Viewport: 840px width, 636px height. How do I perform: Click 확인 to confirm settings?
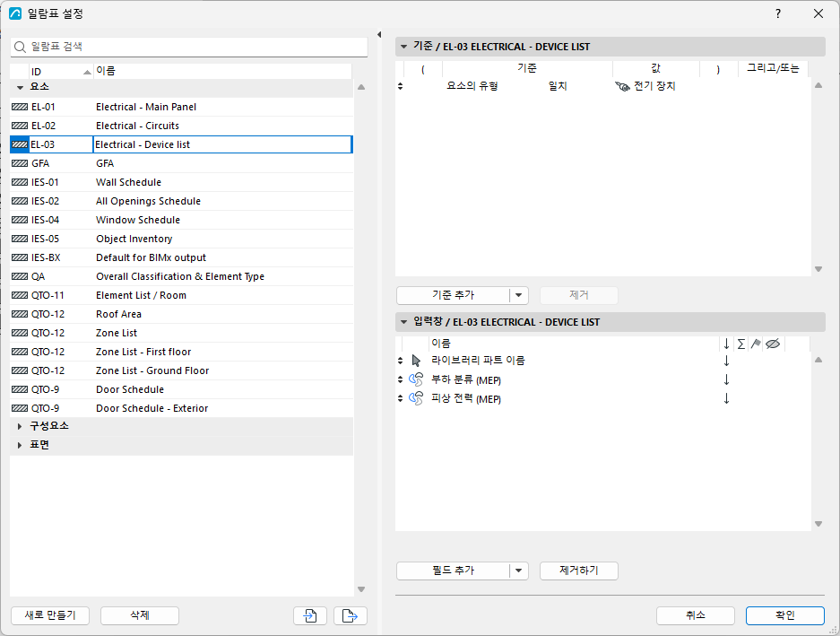coord(784,615)
